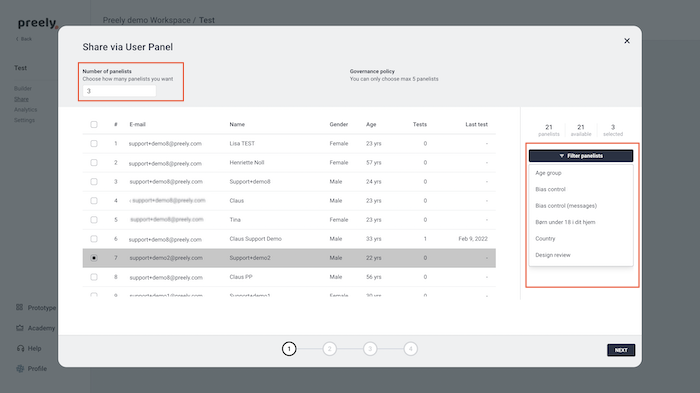This screenshot has height=393, width=700.
Task: Check the box for Claus PP row
Action: 94,277
